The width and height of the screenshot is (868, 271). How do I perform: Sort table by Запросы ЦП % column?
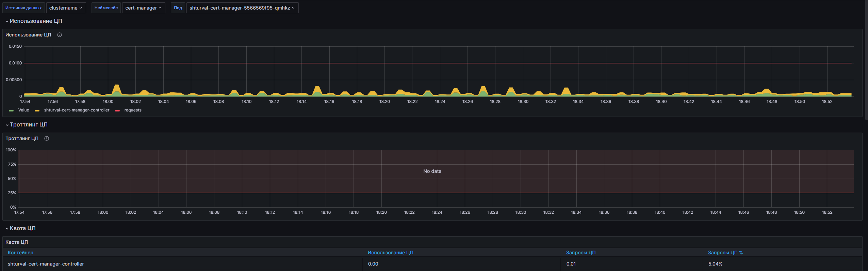click(x=725, y=253)
